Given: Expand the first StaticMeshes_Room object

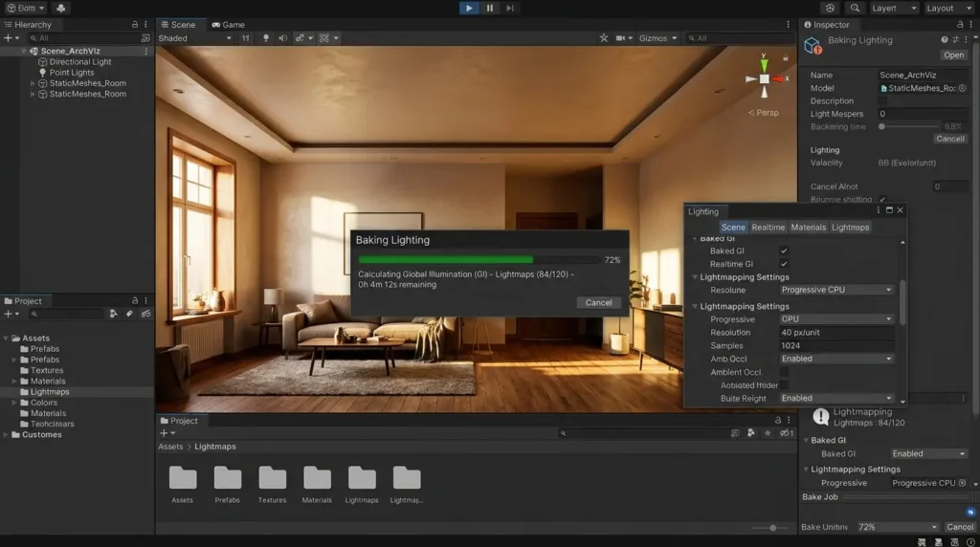Looking at the screenshot, I should 33,83.
